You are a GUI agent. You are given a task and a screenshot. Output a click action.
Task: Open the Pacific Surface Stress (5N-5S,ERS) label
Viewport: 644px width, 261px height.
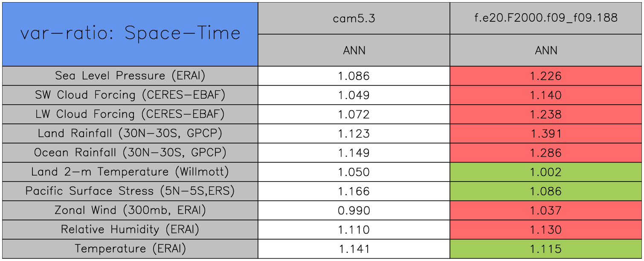[x=130, y=191]
